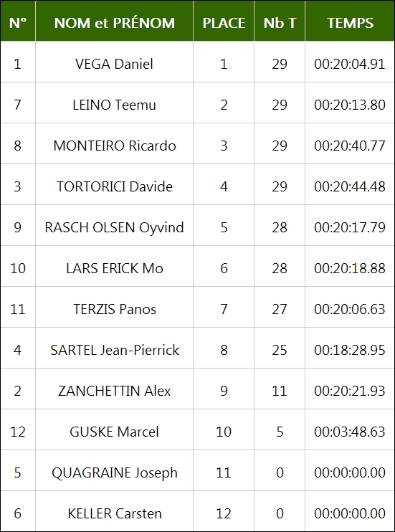Select the LARS ERICK Mo name cell

[x=115, y=266]
